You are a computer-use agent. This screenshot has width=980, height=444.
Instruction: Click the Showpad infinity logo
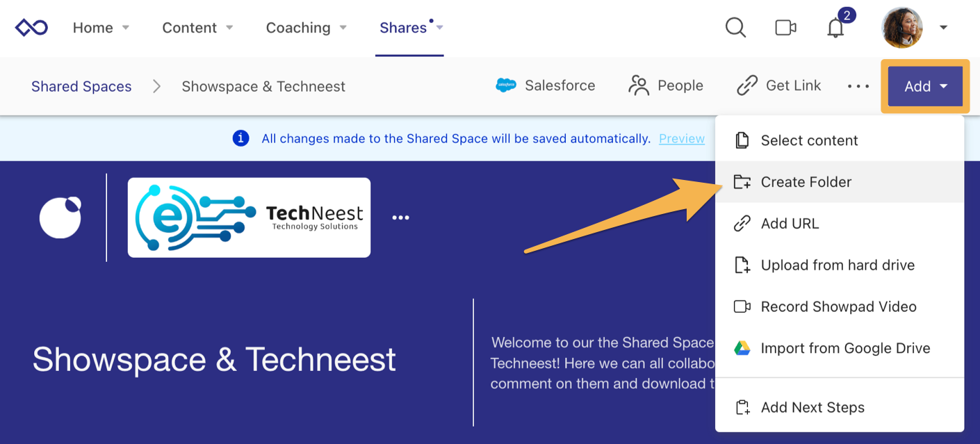tap(31, 28)
